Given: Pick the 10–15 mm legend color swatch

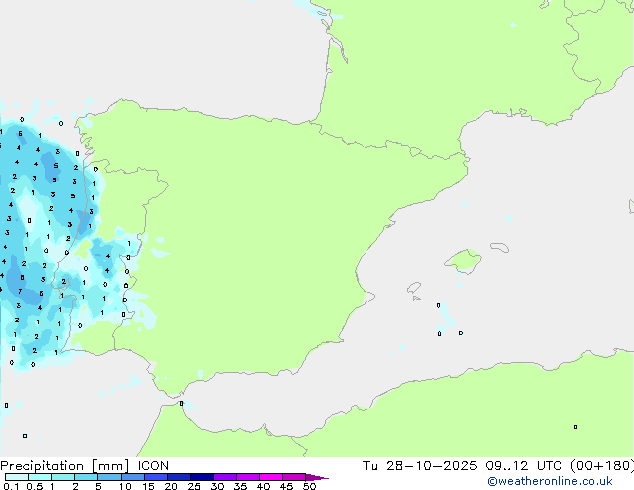Looking at the screenshot, I should pyautogui.click(x=133, y=477).
